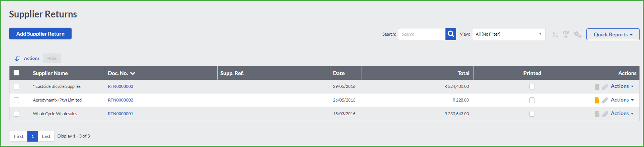Expand the View filter dropdown
Image resolution: width=644 pixels, height=147 pixels.
click(x=509, y=34)
